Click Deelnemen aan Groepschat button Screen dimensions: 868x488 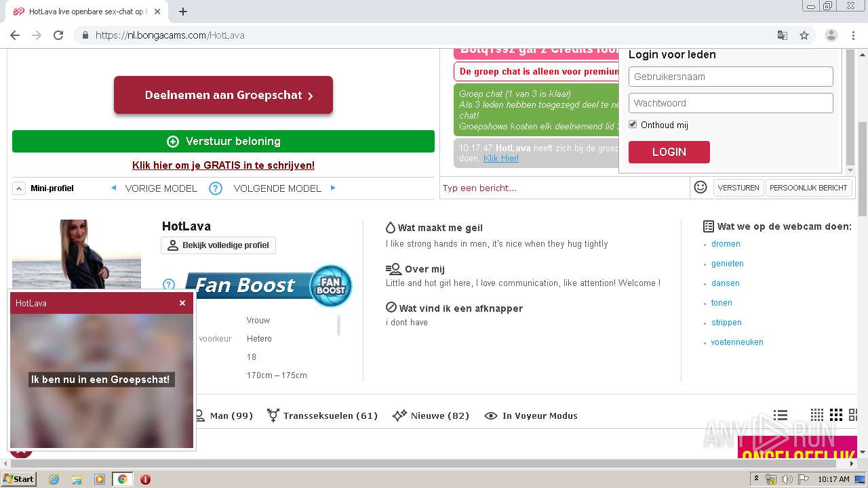pyautogui.click(x=223, y=95)
